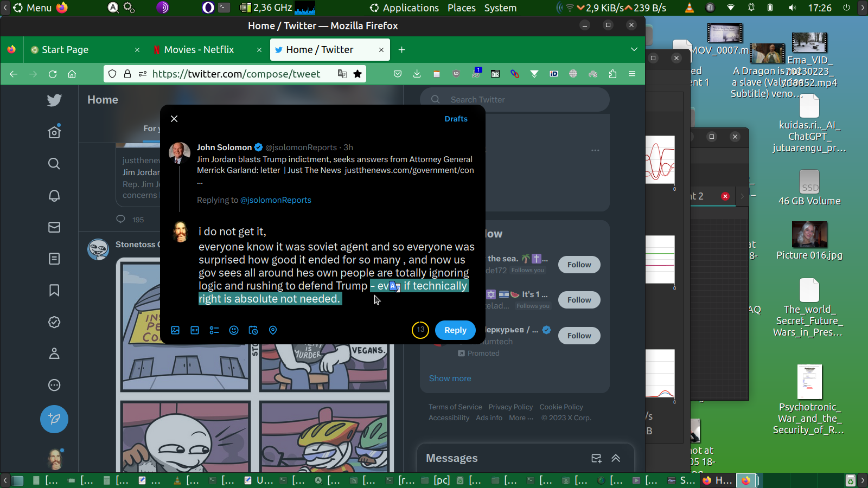Add a poll to the reply
This screenshot has height=488, width=868.
214,330
